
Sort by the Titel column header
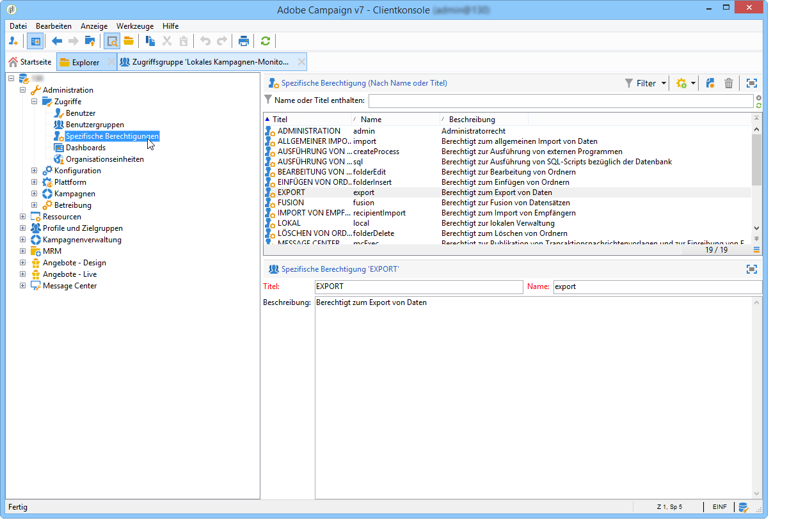pyautogui.click(x=307, y=120)
